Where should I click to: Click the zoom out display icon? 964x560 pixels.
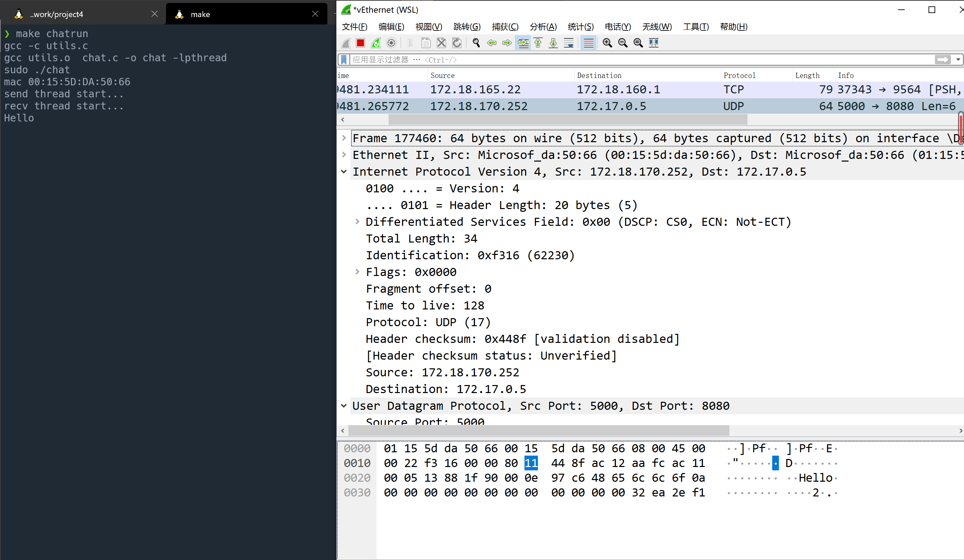click(623, 42)
